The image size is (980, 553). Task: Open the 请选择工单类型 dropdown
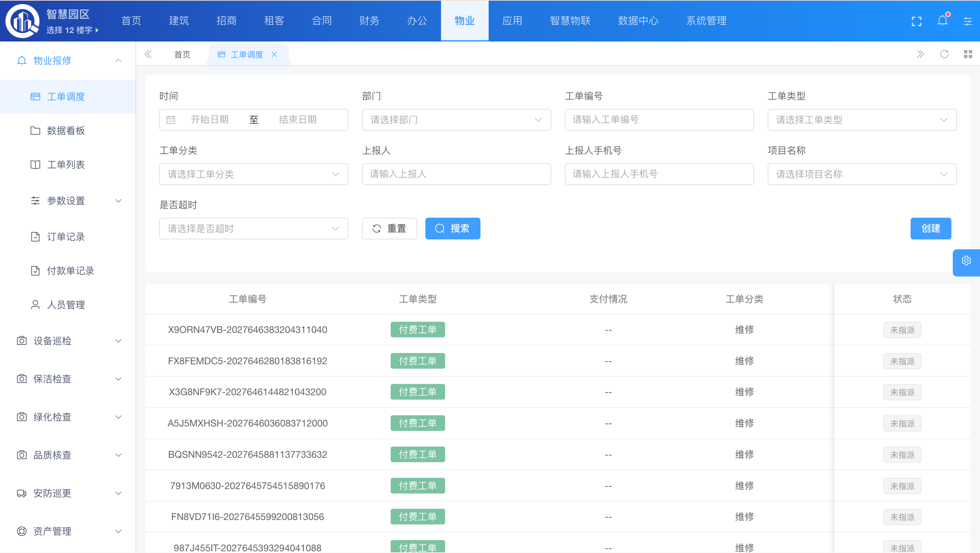coord(862,120)
